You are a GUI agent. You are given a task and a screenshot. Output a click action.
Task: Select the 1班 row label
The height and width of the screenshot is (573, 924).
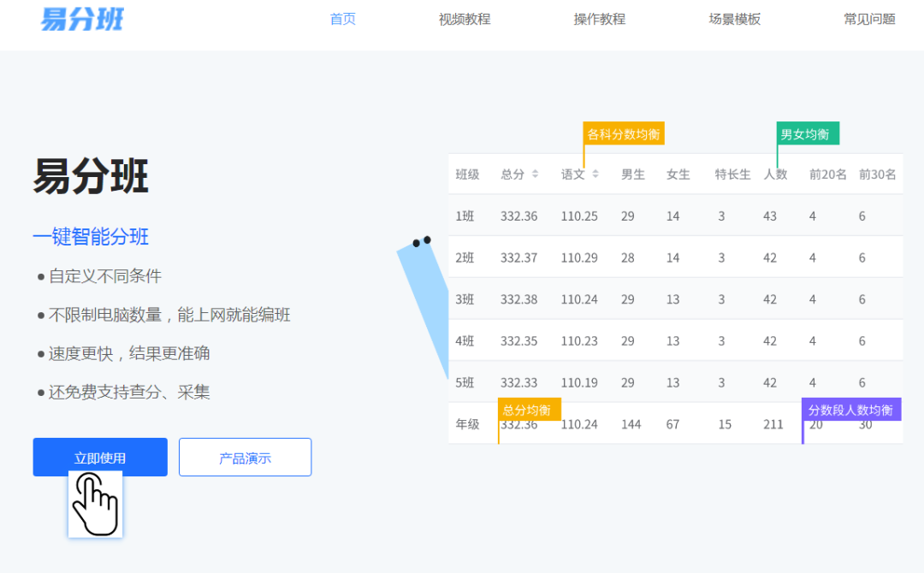pyautogui.click(x=465, y=216)
